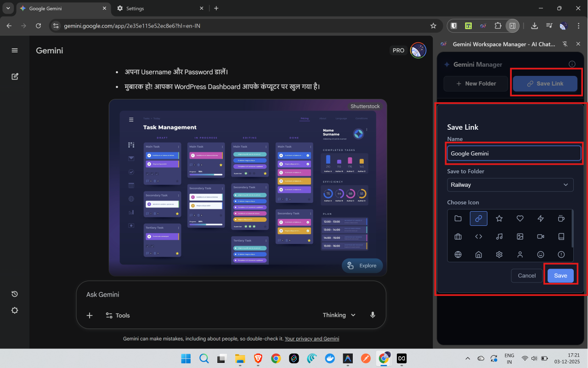Start a new chat in Gemini sidebar

[x=15, y=76]
